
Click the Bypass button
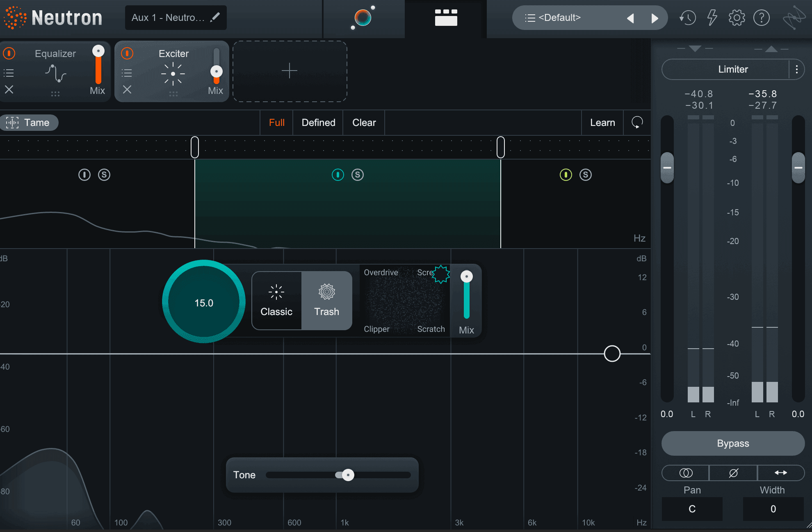(733, 443)
